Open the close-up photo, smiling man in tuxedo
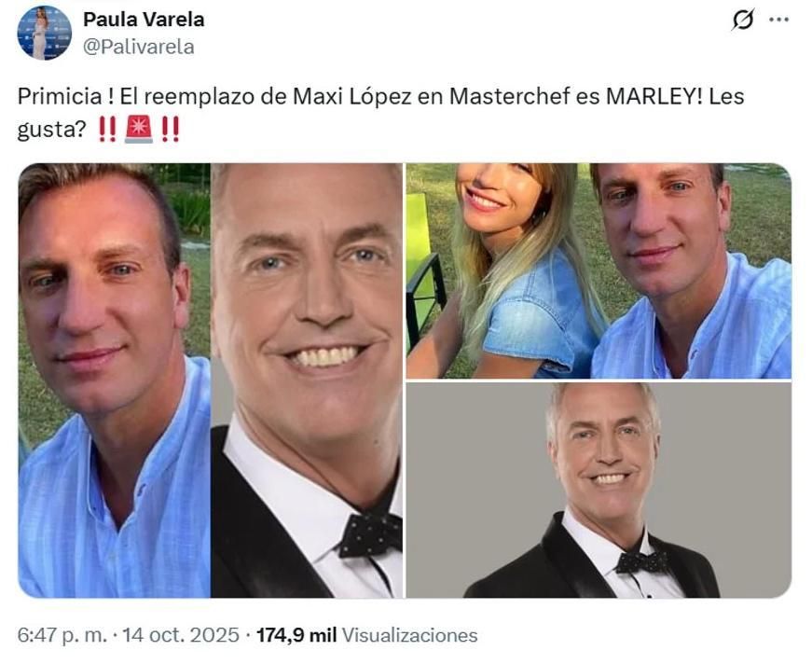The width and height of the screenshot is (812, 664). [x=307, y=380]
